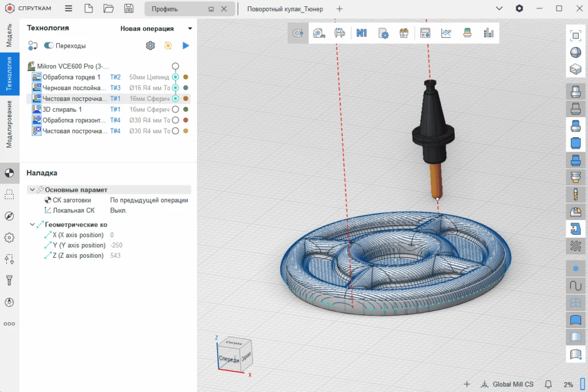
Task: Click the blue play arrow in Технология panel
Action: [x=185, y=45]
